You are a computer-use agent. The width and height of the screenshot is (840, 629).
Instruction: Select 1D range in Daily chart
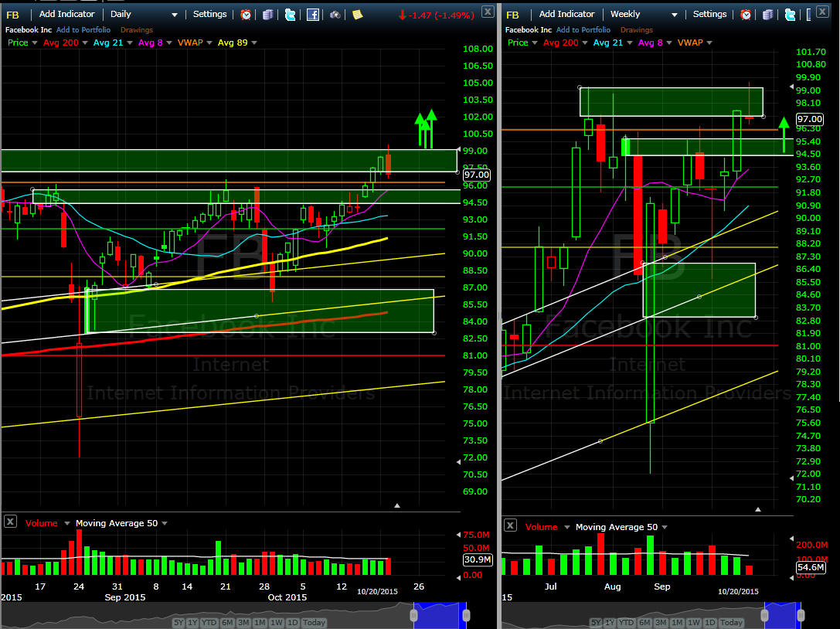click(x=293, y=623)
